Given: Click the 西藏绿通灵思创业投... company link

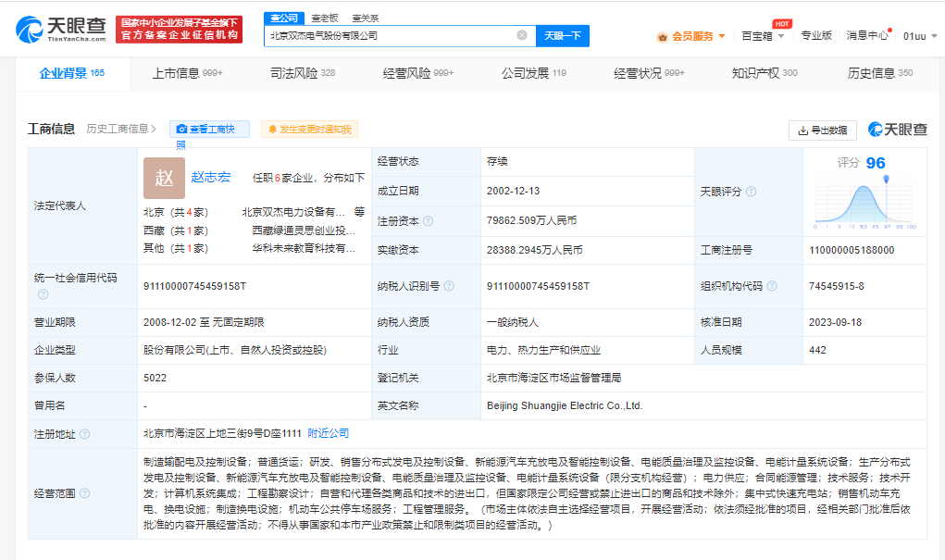Looking at the screenshot, I should [x=304, y=230].
